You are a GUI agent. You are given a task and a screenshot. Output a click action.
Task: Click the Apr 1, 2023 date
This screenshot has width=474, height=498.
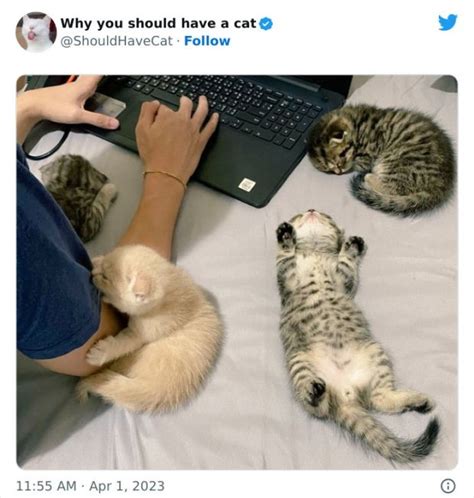click(127, 486)
